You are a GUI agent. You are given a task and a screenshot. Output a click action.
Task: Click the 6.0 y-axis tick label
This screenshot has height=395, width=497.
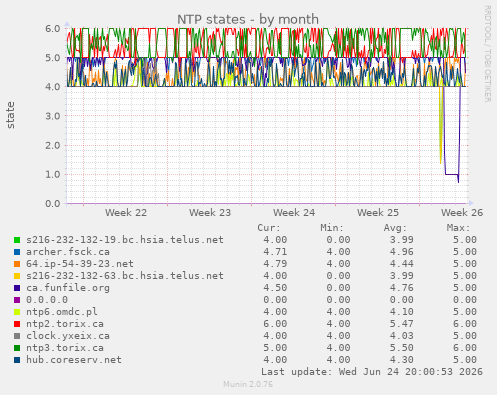(53, 28)
